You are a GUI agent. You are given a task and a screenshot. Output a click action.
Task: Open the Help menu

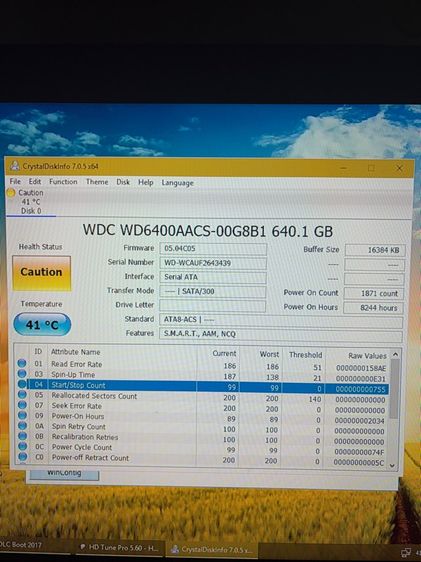click(x=145, y=182)
